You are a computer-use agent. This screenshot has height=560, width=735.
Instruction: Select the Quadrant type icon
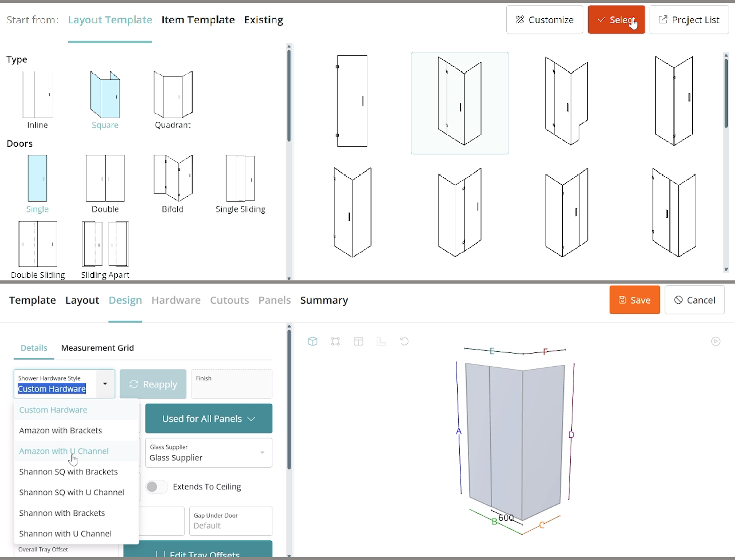tap(173, 94)
